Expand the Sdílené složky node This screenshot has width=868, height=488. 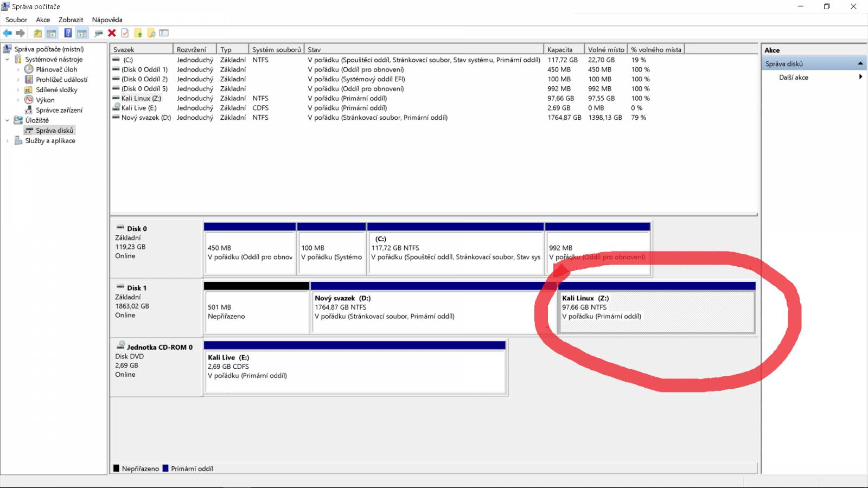point(18,90)
